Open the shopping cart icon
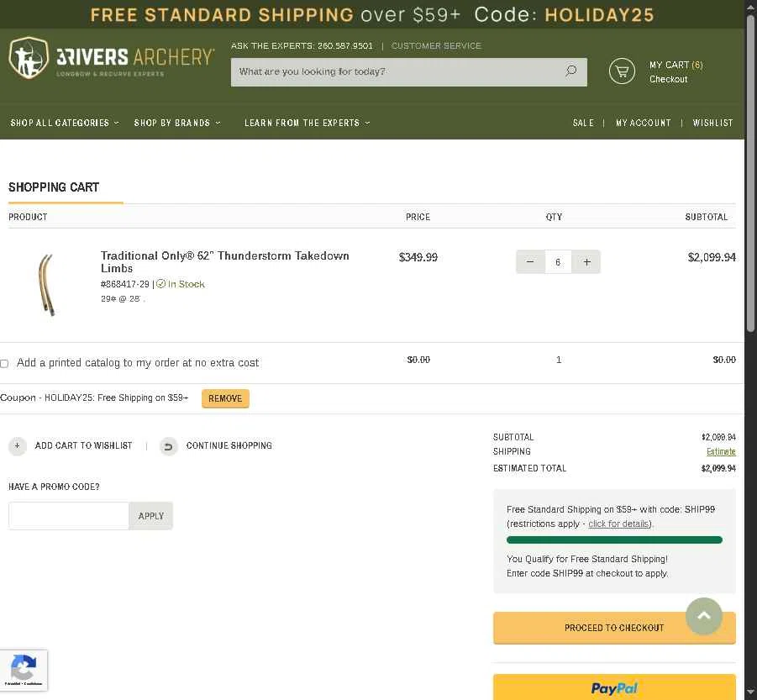 [x=622, y=71]
